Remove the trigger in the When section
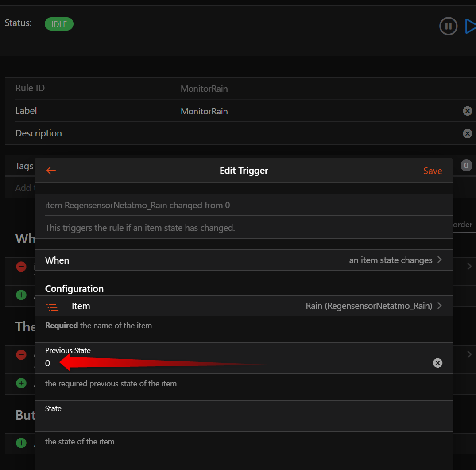This screenshot has height=470, width=476. [21, 267]
